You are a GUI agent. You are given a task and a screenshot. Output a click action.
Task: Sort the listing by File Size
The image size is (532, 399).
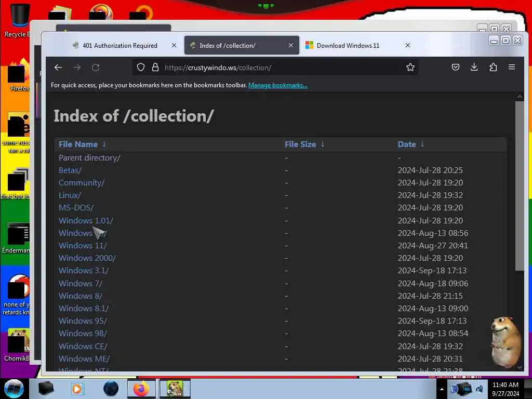304,144
